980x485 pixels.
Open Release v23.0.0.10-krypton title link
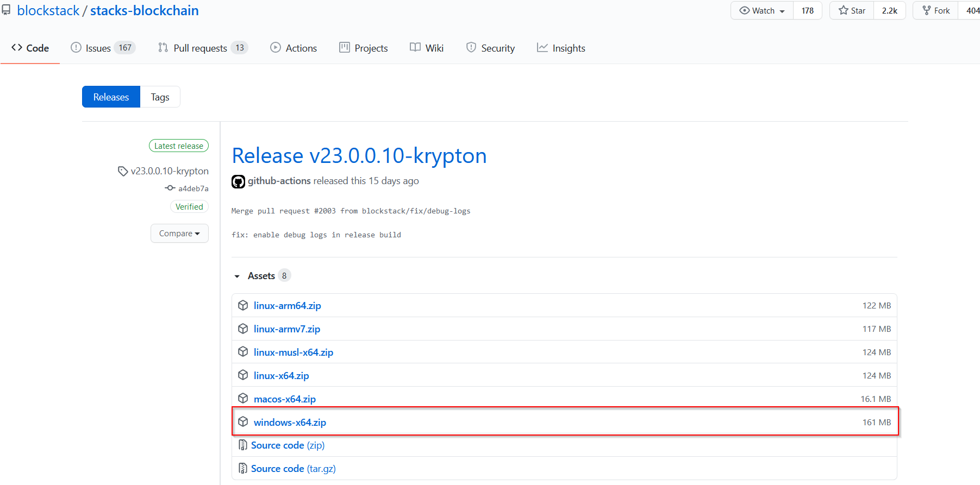click(359, 156)
